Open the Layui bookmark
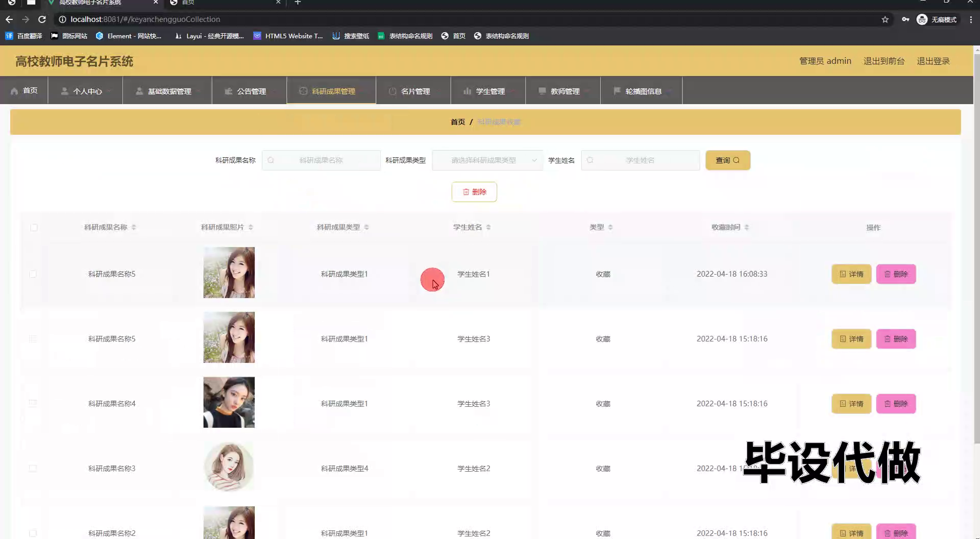This screenshot has width=980, height=539. tap(209, 36)
